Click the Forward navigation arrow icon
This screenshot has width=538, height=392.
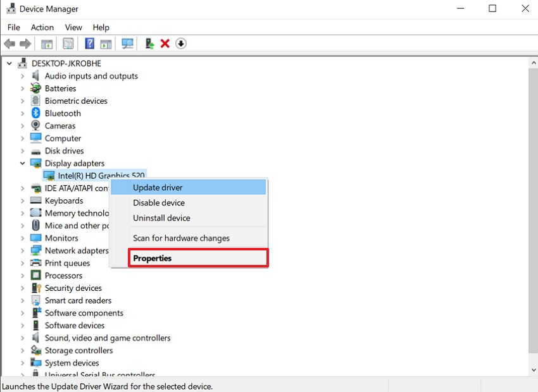click(24, 43)
